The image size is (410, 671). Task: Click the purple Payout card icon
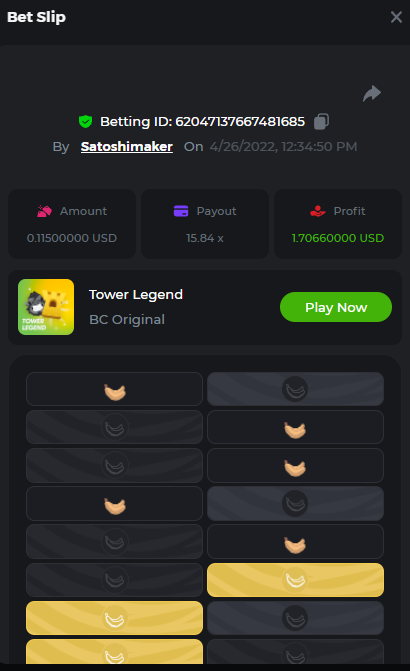point(181,211)
